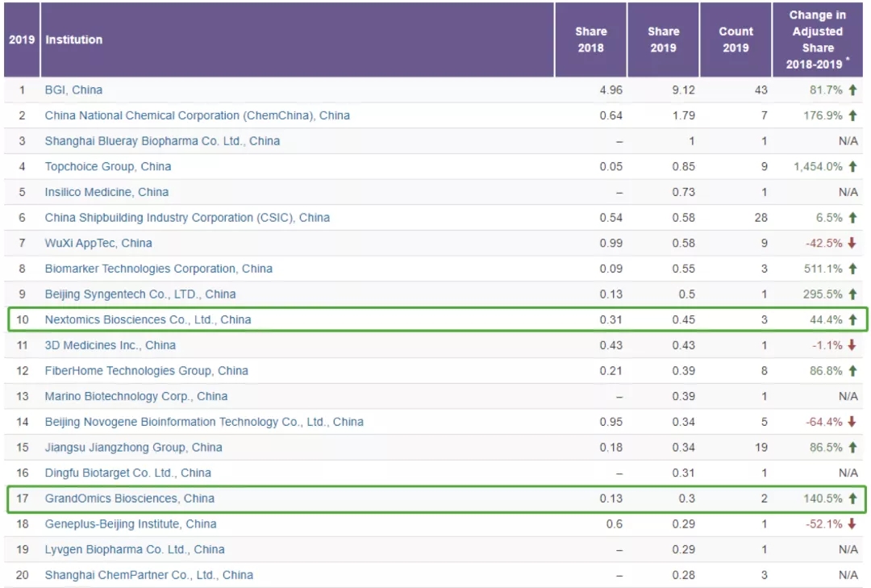Sort by the Share 2019 column header
Screen dimensions: 871x588
tap(663, 40)
